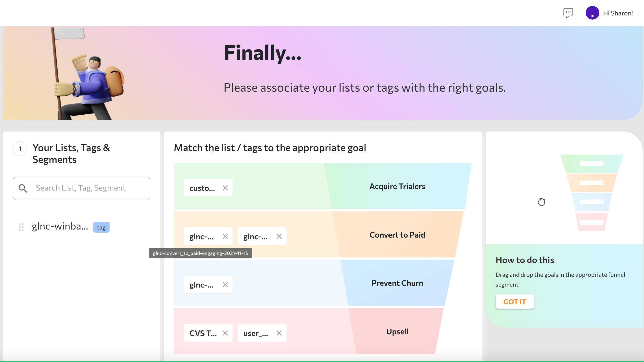Click the Hi Sharon! greeting
The image size is (644, 362).
618,13
